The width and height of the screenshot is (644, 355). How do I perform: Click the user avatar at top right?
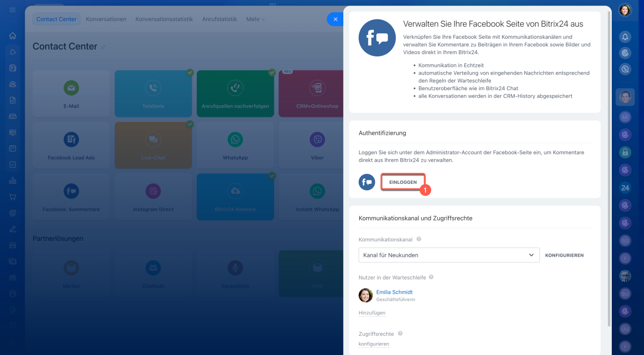pos(625,10)
